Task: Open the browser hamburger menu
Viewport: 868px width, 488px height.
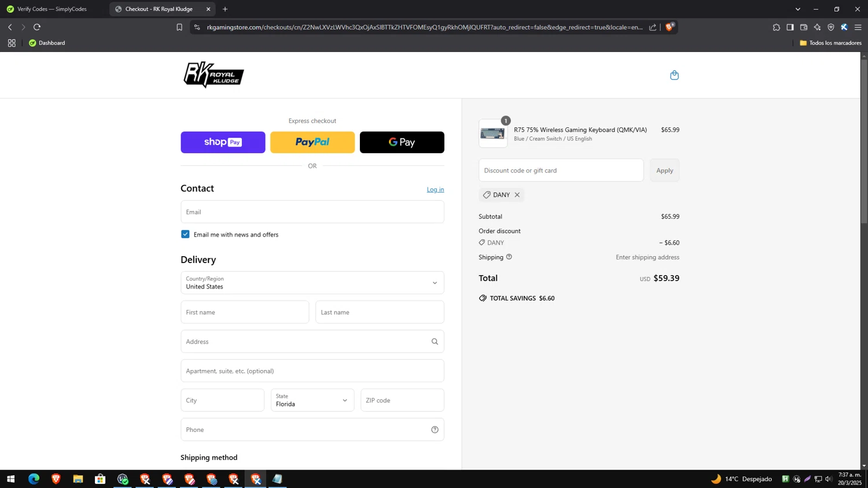Action: pyautogui.click(x=858, y=27)
